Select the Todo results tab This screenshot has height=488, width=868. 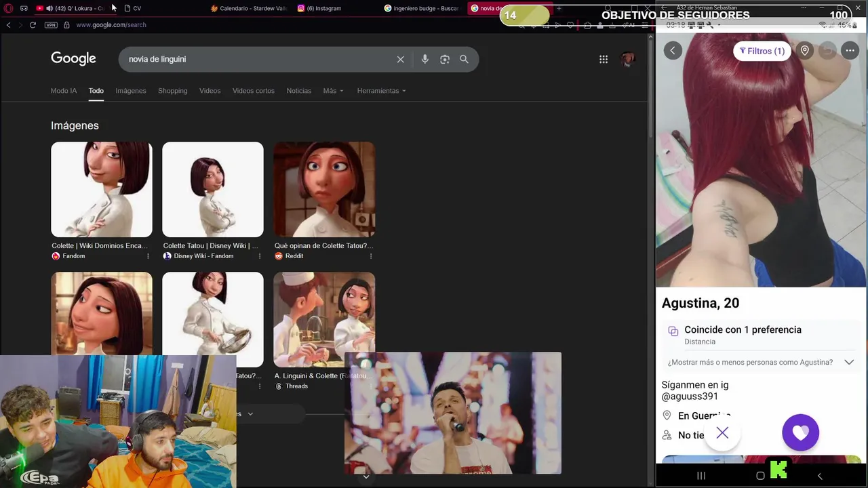[96, 91]
